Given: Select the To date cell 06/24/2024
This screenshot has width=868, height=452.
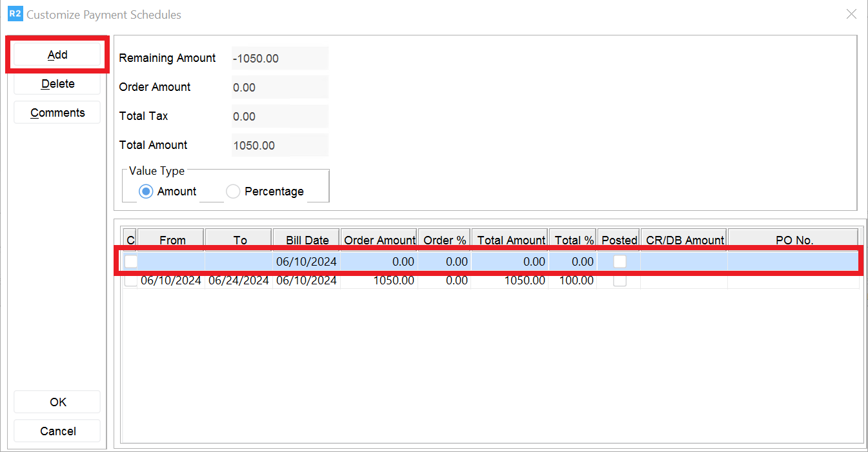Looking at the screenshot, I should [239, 280].
